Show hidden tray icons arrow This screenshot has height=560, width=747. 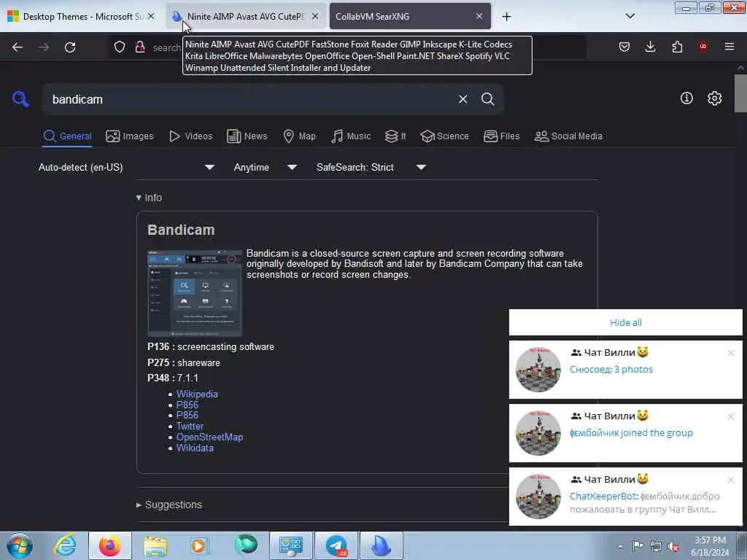coord(620,546)
